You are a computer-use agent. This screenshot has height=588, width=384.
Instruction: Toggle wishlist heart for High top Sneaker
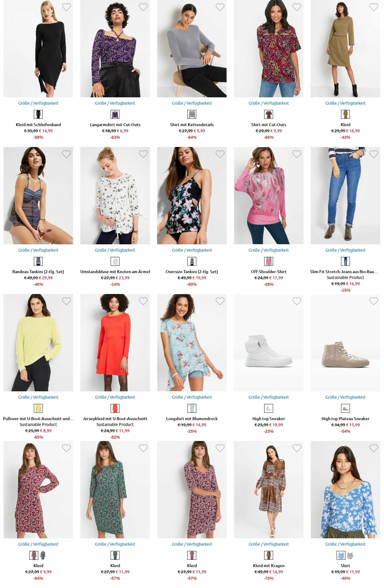point(297,301)
